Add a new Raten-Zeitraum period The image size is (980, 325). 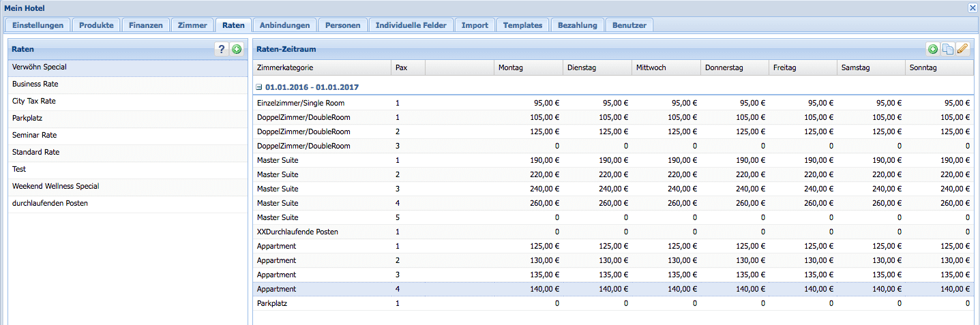pyautogui.click(x=932, y=49)
